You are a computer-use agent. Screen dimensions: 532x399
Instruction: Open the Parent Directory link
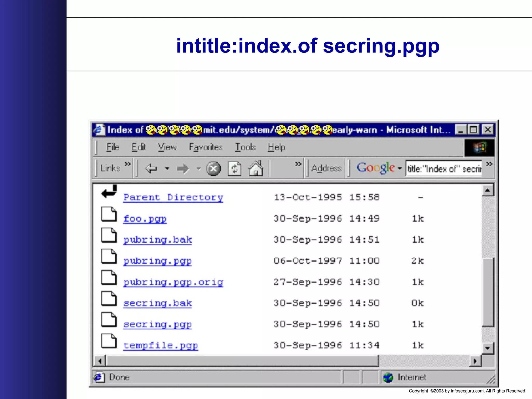(x=173, y=197)
